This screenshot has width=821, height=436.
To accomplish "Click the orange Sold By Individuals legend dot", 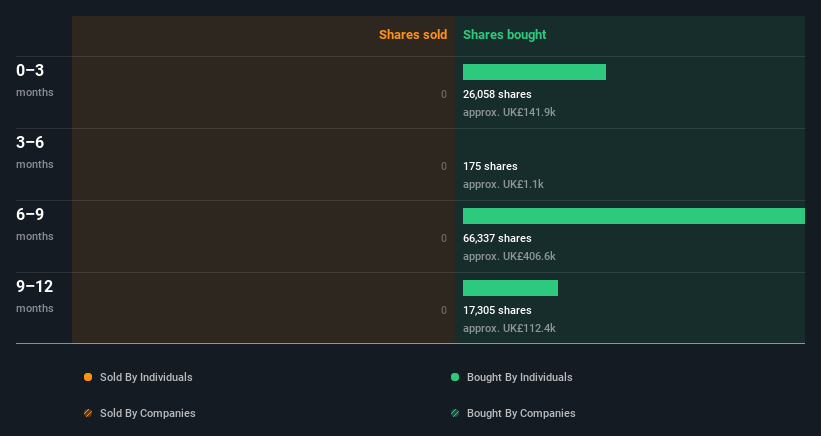I will (x=88, y=377).
